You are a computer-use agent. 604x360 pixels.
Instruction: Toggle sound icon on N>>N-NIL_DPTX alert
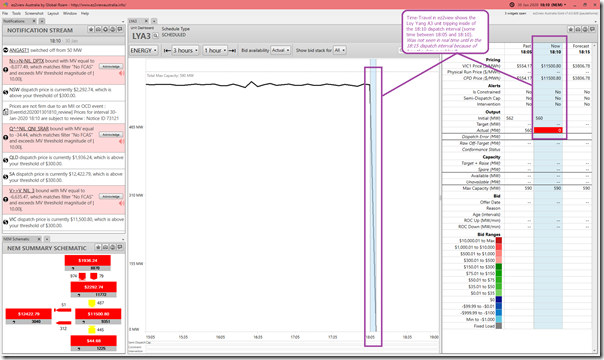coord(122,73)
